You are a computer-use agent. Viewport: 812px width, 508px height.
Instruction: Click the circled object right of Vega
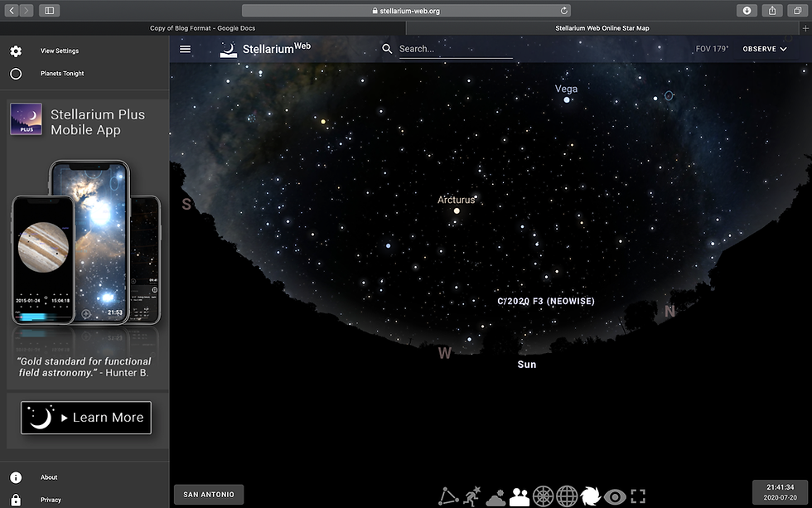[669, 96]
